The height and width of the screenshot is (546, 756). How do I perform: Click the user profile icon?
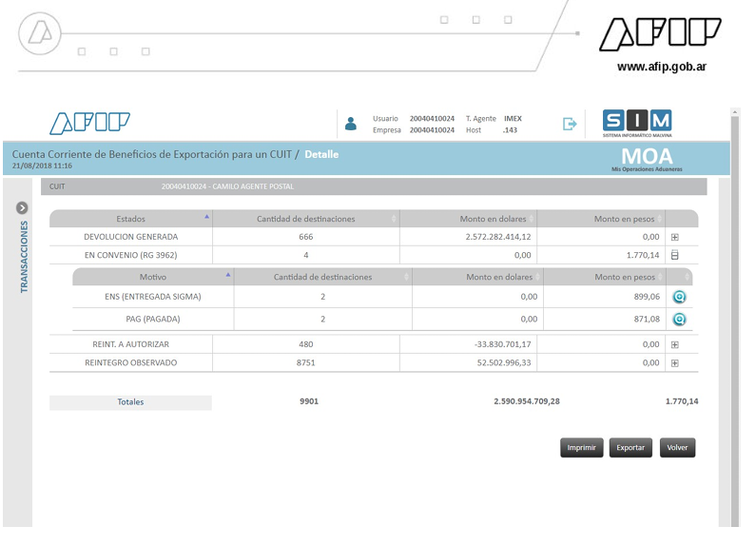tap(351, 124)
